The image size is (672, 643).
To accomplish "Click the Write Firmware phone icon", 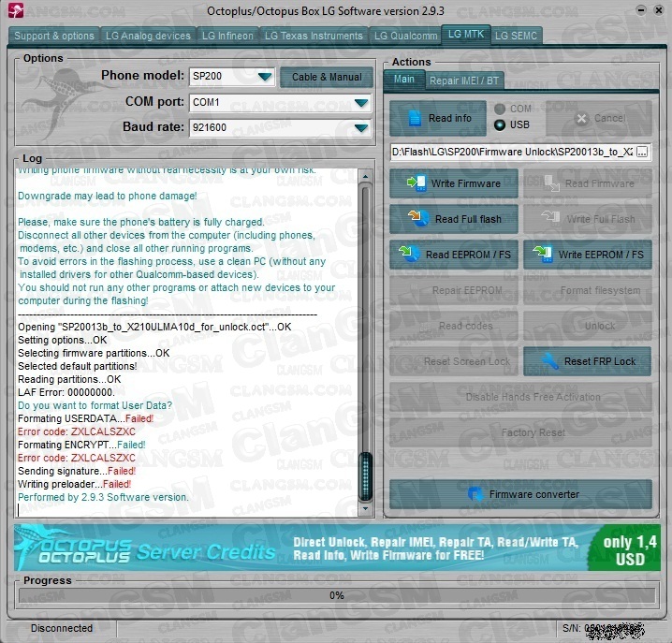I will pyautogui.click(x=416, y=183).
